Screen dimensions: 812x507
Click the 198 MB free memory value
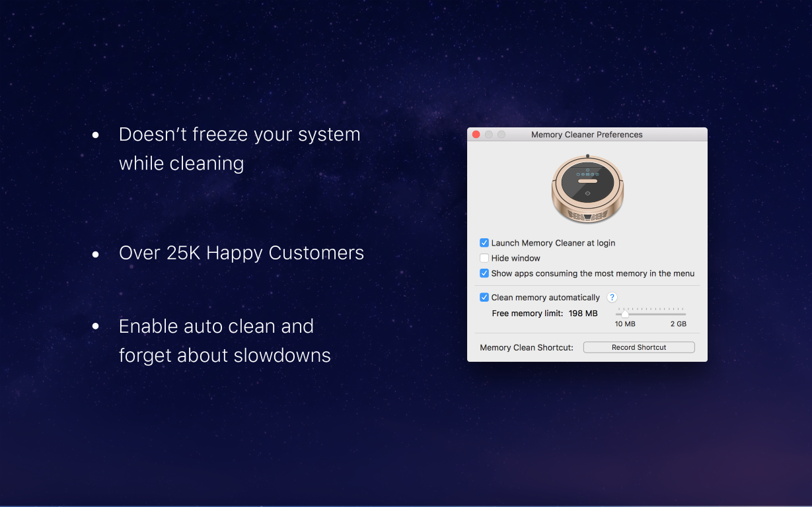(583, 314)
